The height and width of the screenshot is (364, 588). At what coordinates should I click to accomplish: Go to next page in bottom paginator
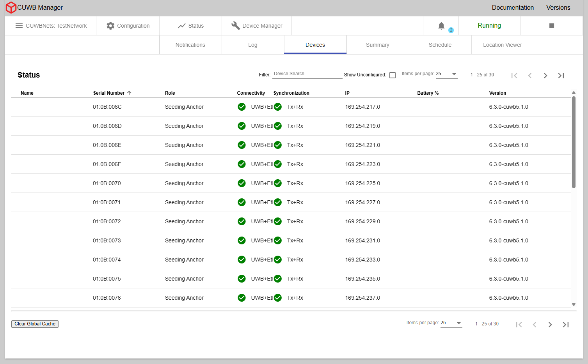(x=550, y=325)
